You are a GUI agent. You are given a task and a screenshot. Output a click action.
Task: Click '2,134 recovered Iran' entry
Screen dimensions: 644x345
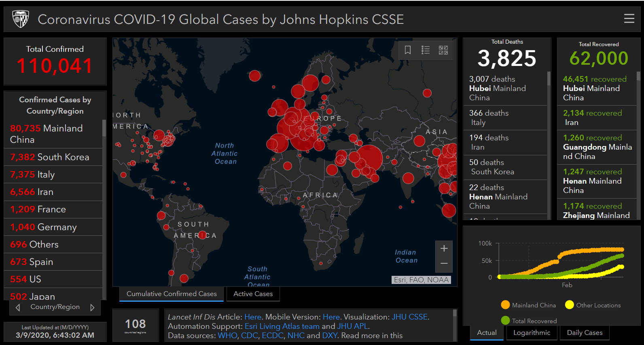pyautogui.click(x=597, y=118)
